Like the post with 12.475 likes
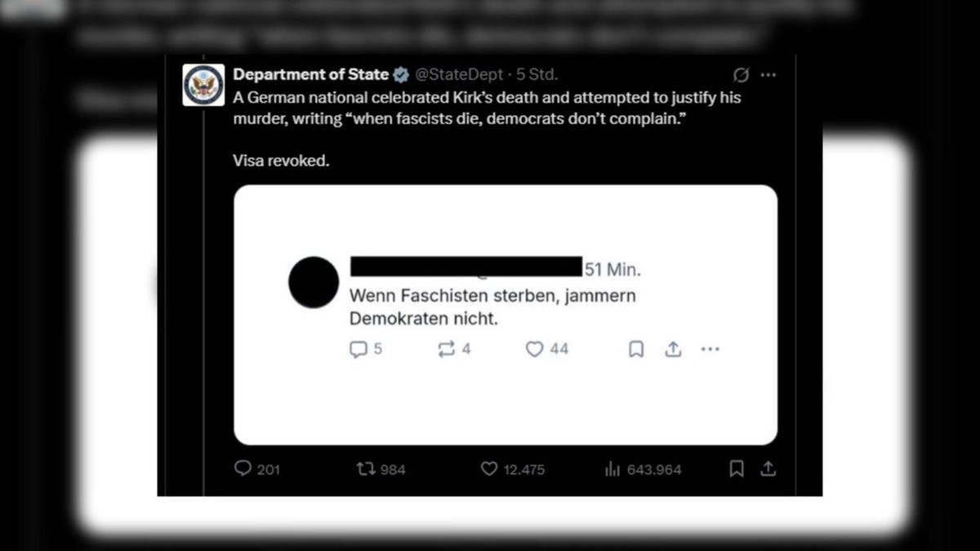Viewport: 980px width, 551px height. pyautogui.click(x=488, y=469)
